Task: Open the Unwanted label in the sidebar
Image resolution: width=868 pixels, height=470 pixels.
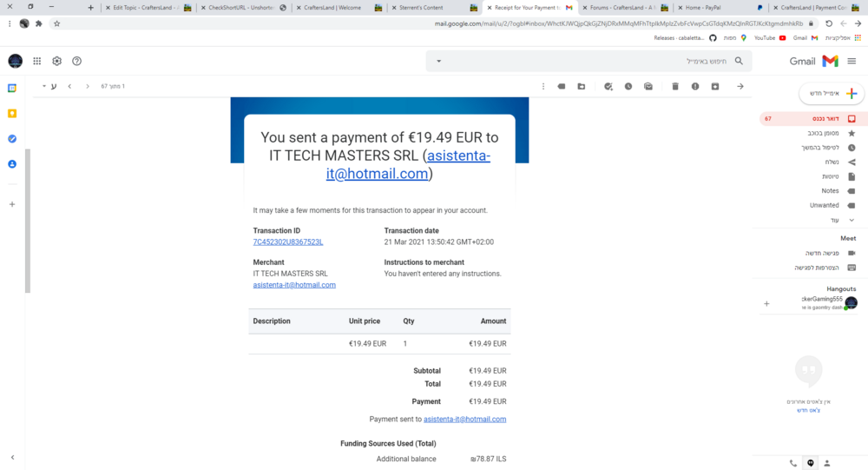Action: [824, 205]
